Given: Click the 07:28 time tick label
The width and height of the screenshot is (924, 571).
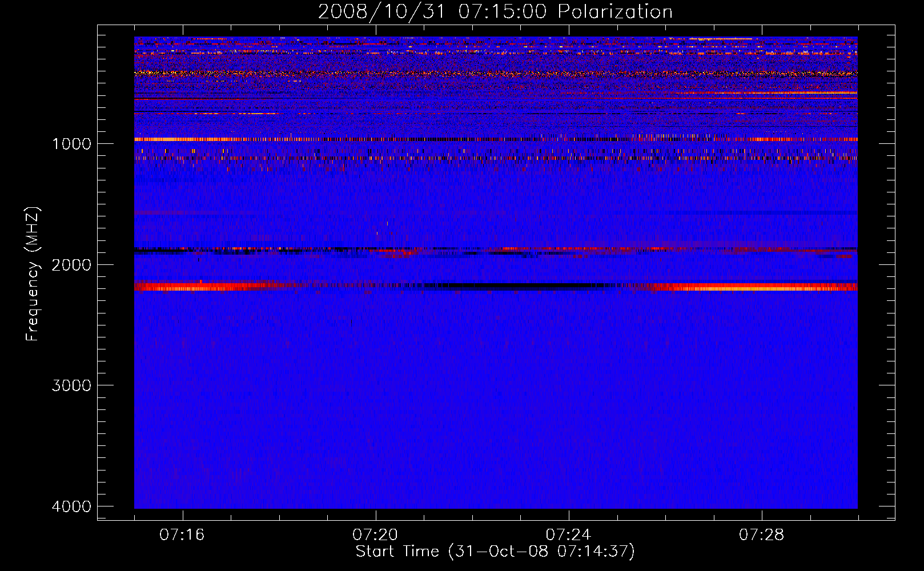Looking at the screenshot, I should tap(762, 534).
